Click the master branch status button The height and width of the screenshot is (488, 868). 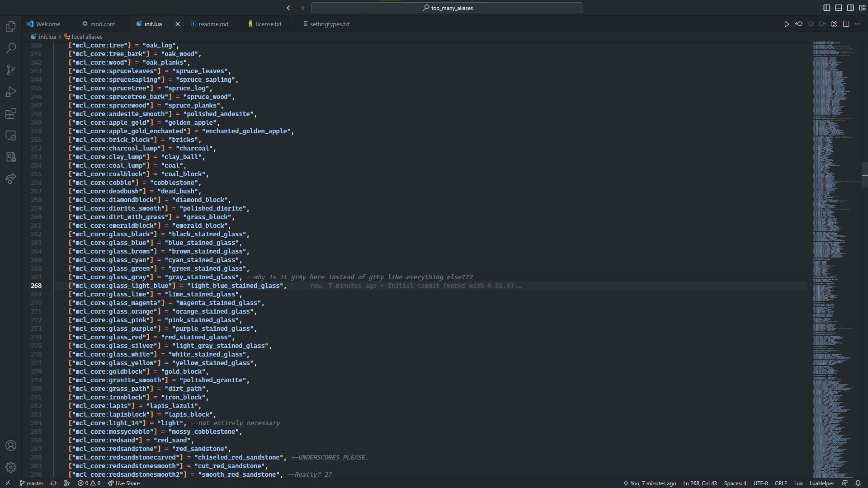pyautogui.click(x=31, y=483)
